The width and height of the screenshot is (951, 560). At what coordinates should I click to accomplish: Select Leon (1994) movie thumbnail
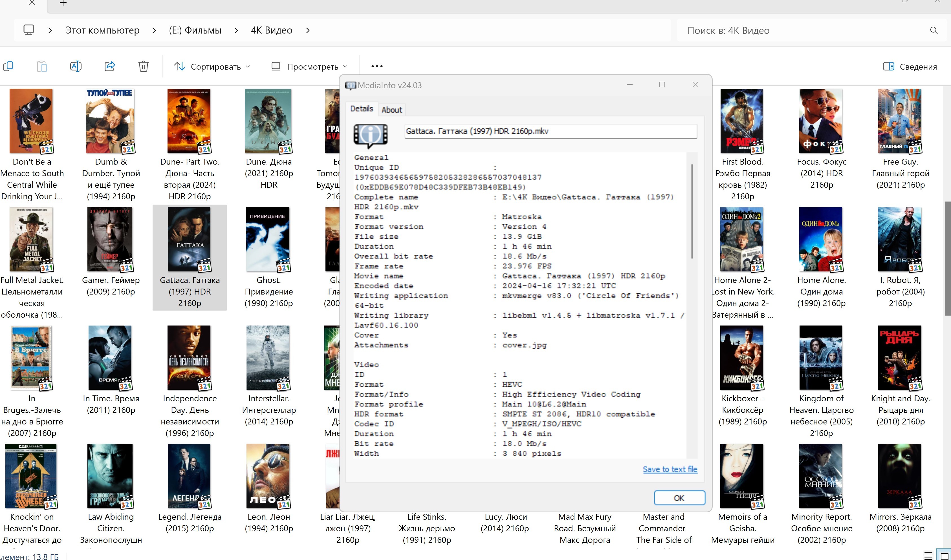268,476
